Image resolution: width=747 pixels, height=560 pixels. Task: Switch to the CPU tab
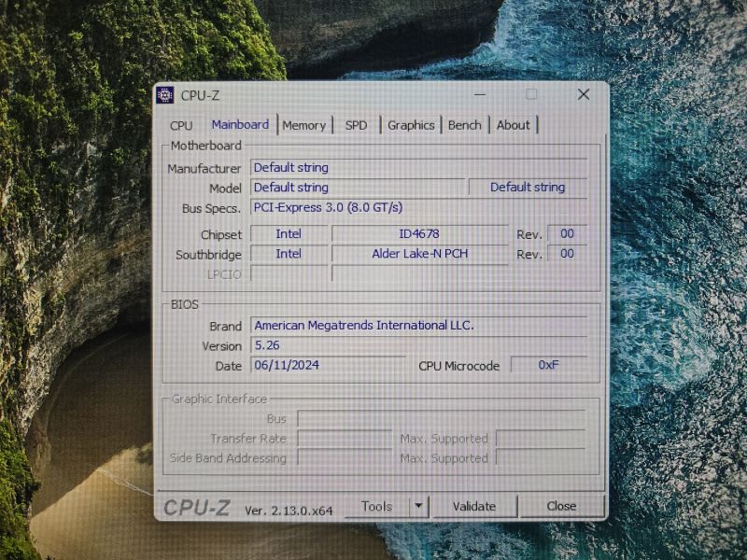click(181, 126)
